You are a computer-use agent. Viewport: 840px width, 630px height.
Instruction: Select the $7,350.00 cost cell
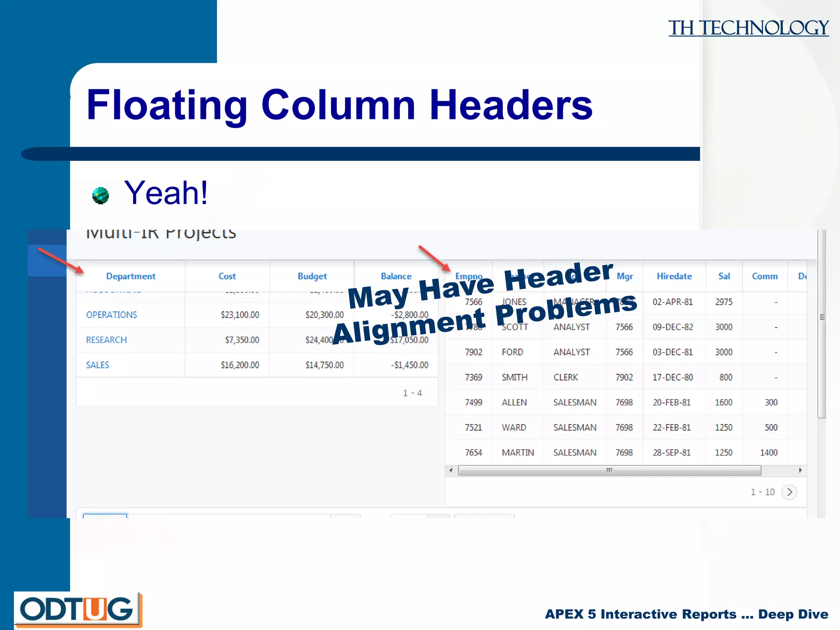(242, 340)
